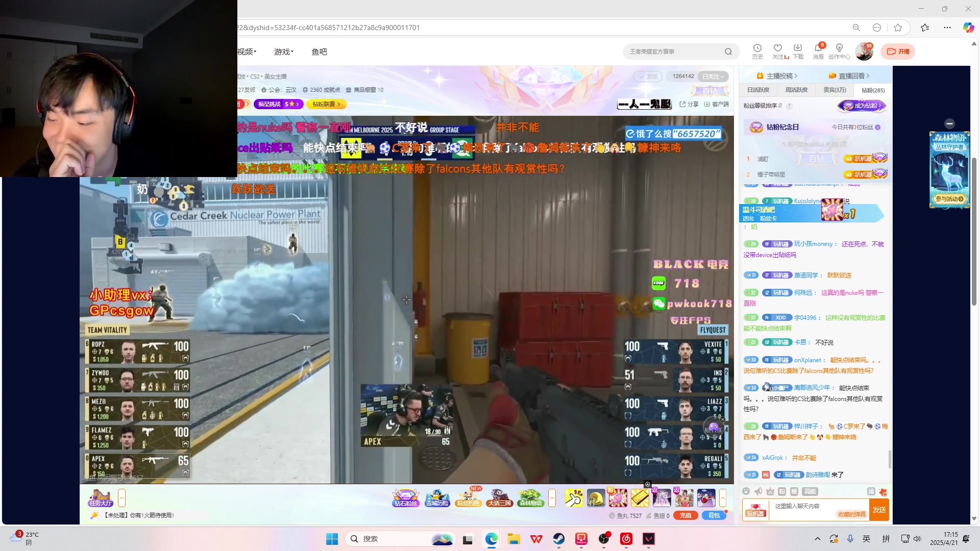980x551 pixels.
Task: Open the 粉丝钓鱼 activity icon
Action: (x=469, y=497)
